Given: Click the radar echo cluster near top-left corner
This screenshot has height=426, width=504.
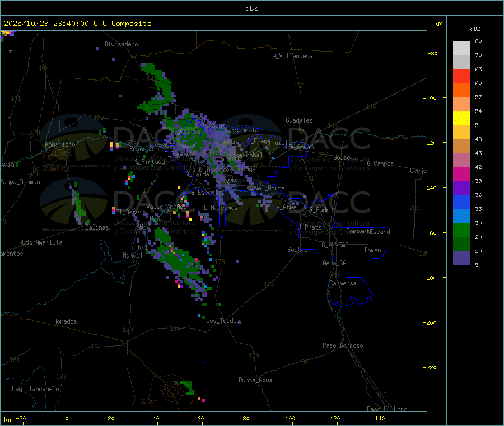Looking at the screenshot, I should [x=7, y=34].
